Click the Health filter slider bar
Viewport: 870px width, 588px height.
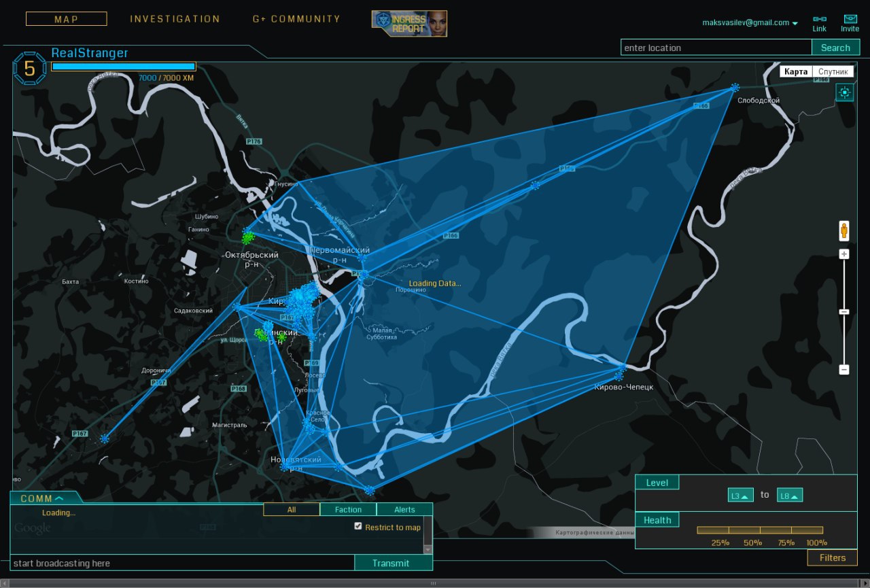tap(760, 530)
